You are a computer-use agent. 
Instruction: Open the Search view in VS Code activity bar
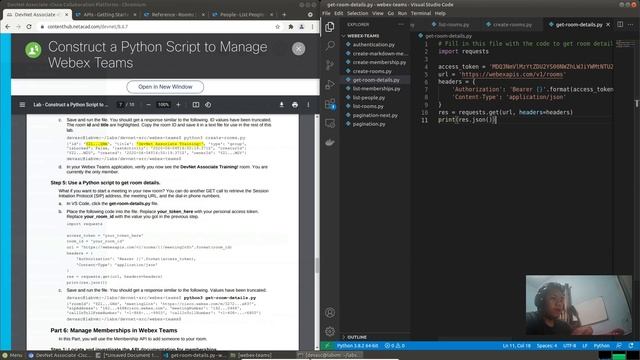[330, 45]
